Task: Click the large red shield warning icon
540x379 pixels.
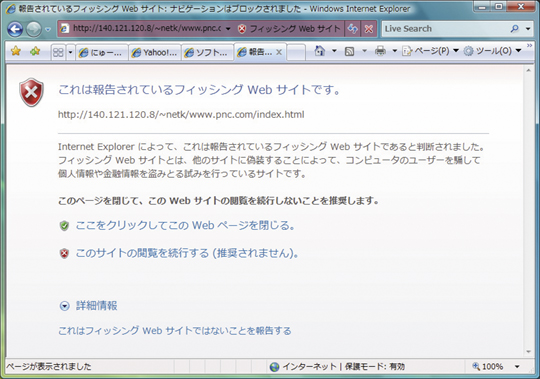Action: tap(31, 92)
